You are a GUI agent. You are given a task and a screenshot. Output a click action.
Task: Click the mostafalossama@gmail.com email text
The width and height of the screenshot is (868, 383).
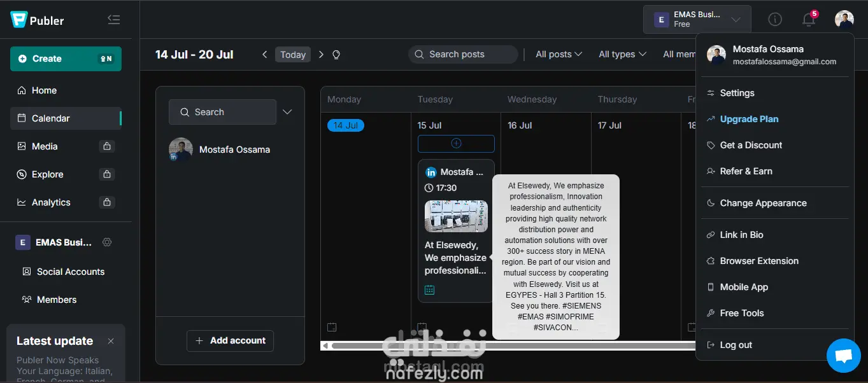click(x=785, y=62)
